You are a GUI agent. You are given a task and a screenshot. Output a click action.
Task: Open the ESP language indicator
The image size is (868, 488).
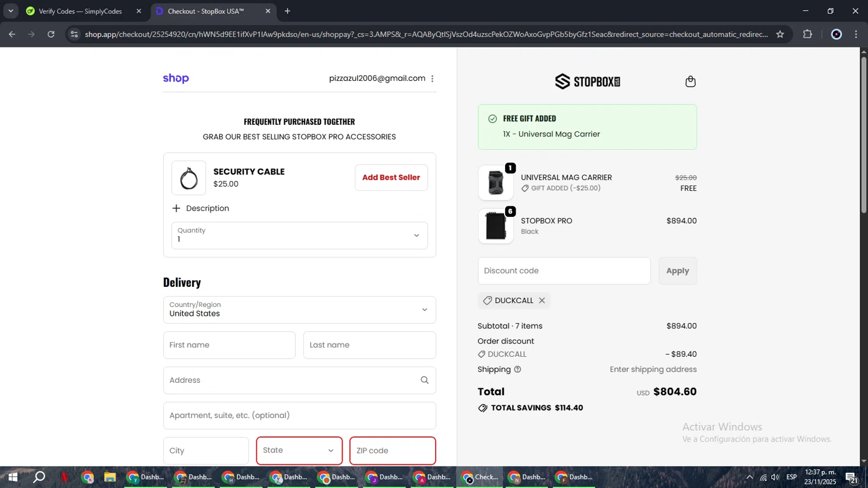[x=792, y=478]
